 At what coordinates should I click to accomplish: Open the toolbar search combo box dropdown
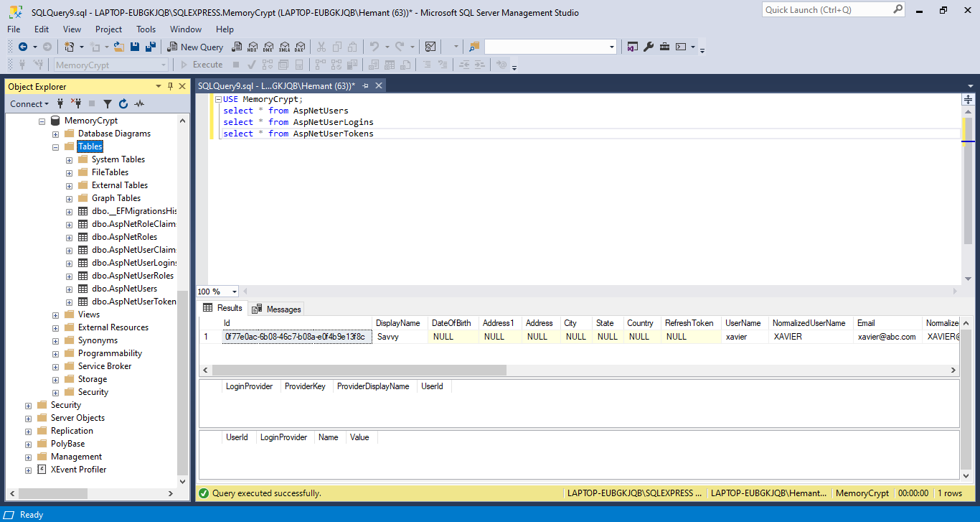coord(612,47)
